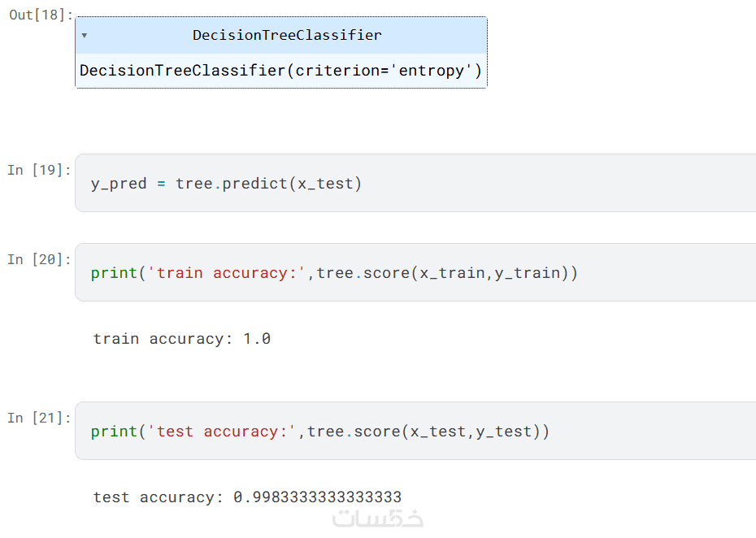
Task: Select the In [21] cell prompt
Action: pos(39,418)
